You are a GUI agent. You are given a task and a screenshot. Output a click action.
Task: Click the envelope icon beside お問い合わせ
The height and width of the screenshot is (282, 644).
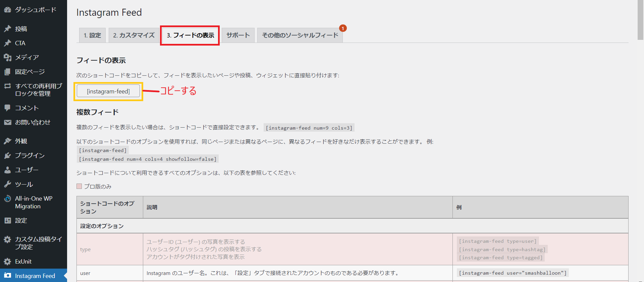tap(7, 122)
